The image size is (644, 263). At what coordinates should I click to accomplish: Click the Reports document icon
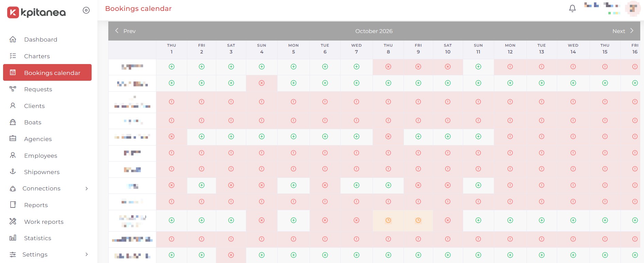(x=13, y=205)
